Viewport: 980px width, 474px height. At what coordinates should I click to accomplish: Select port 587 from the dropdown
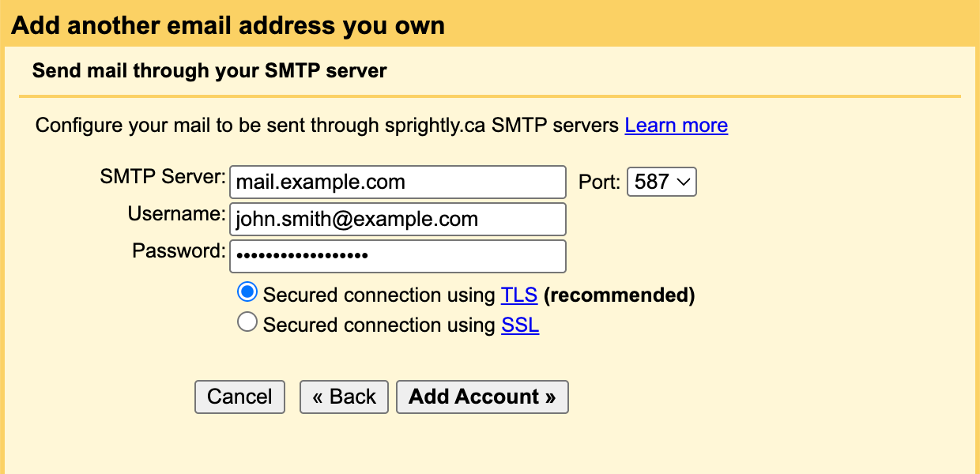[661, 182]
